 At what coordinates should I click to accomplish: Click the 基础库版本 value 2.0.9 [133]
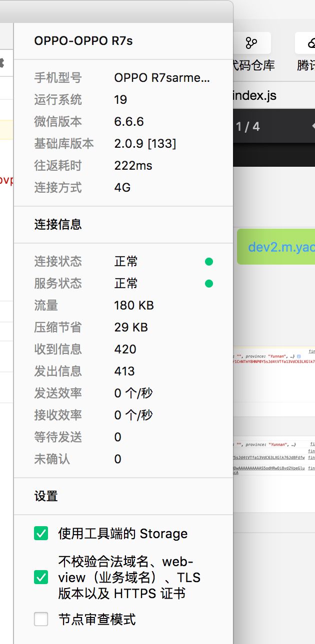[x=145, y=144]
